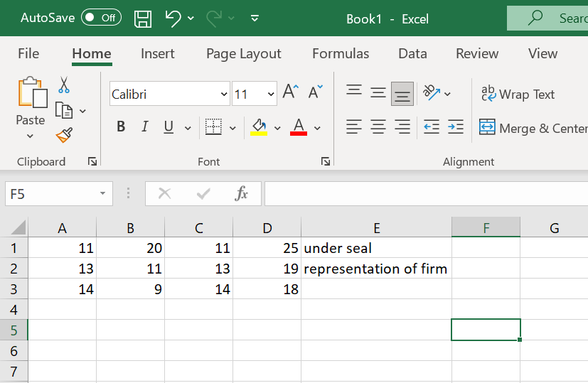Click Increase Indent icon
588x383 pixels.
pyautogui.click(x=456, y=127)
